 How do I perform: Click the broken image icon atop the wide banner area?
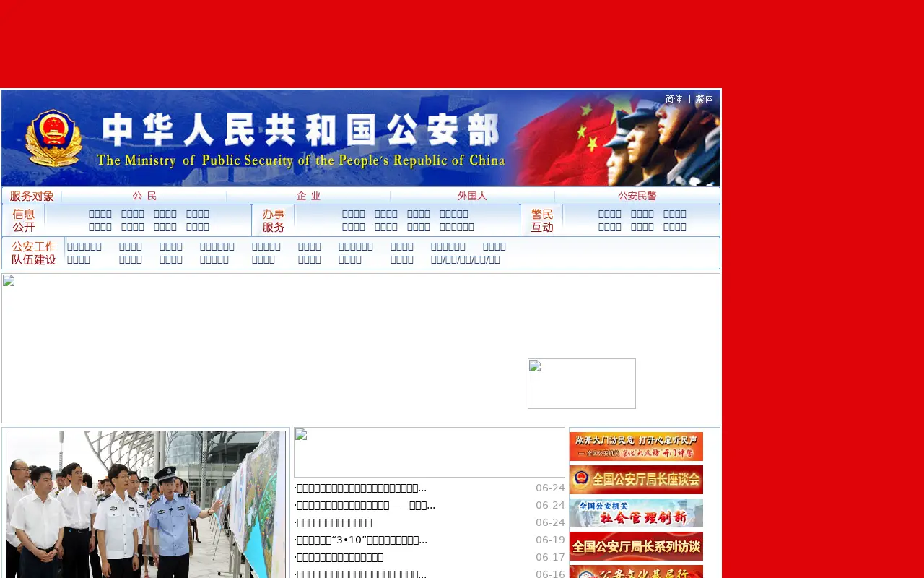click(9, 280)
